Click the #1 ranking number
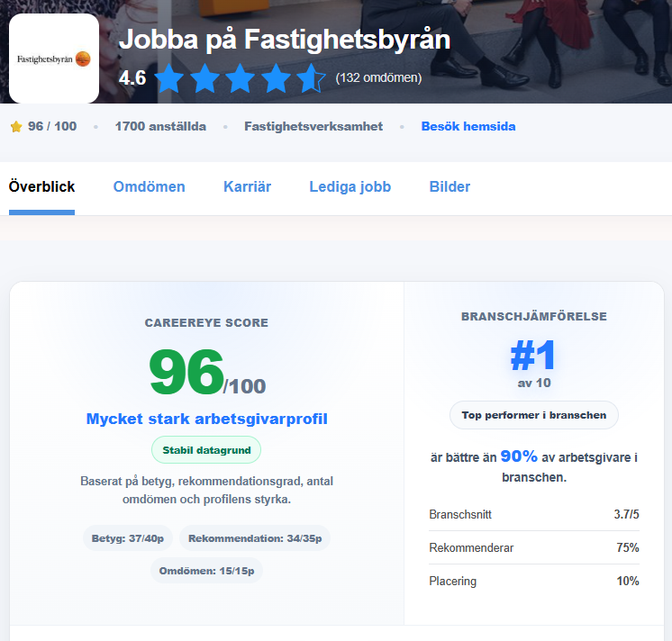 coord(533,355)
